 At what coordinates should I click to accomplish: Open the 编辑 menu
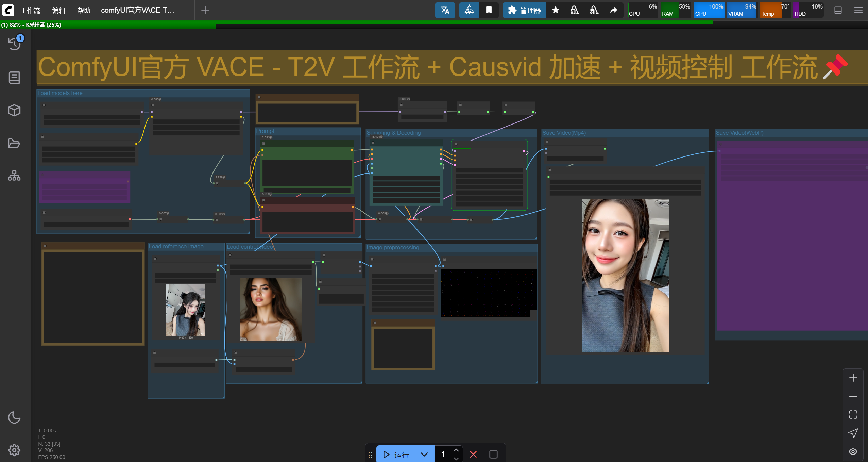point(58,10)
